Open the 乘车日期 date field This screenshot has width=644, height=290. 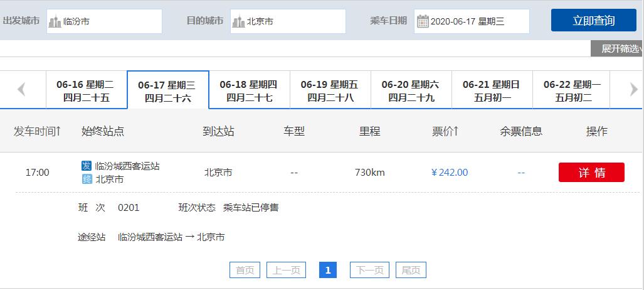(x=472, y=21)
